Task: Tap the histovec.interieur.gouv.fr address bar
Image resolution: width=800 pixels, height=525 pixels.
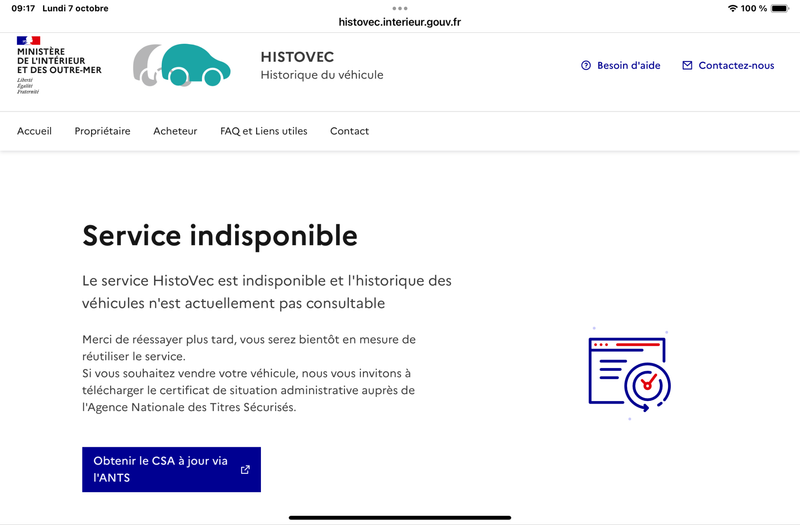Action: [x=400, y=22]
